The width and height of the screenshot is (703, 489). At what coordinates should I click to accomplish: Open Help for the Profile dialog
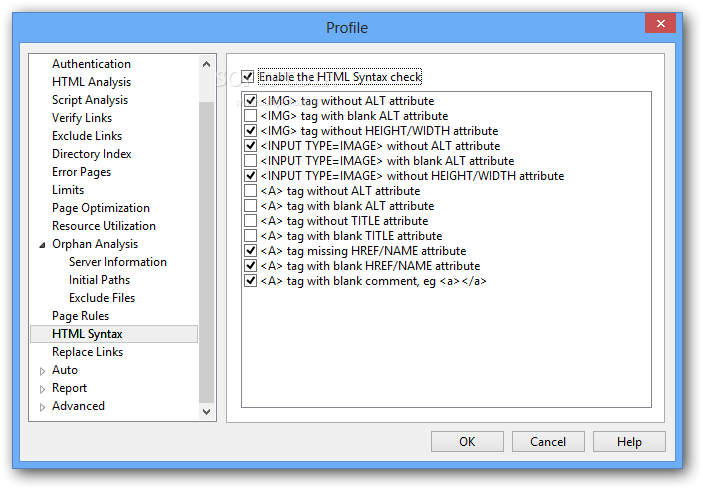coord(629,441)
